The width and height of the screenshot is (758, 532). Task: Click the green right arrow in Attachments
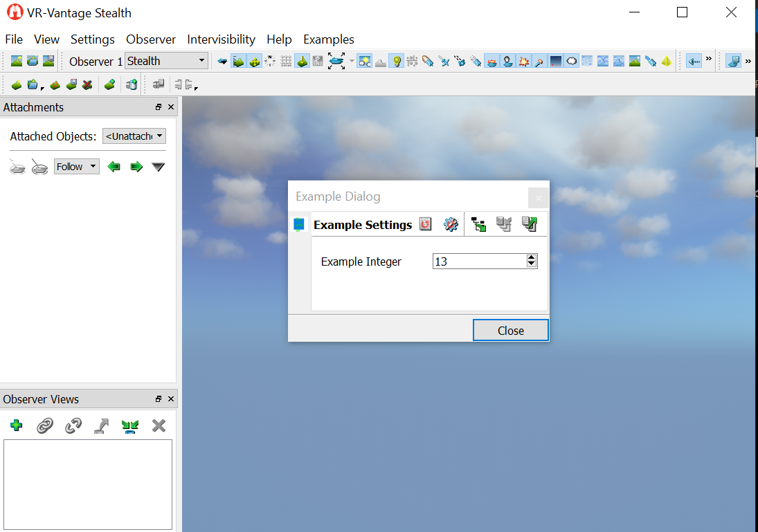point(137,167)
